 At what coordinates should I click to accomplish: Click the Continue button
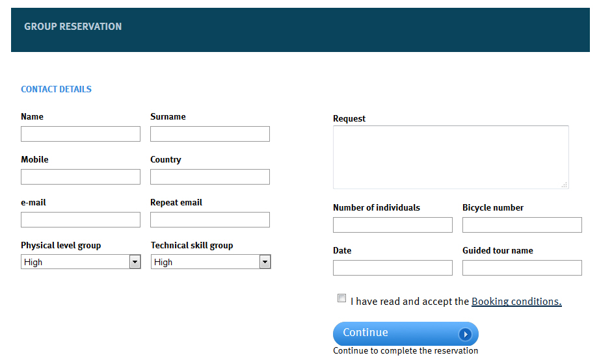click(x=406, y=333)
